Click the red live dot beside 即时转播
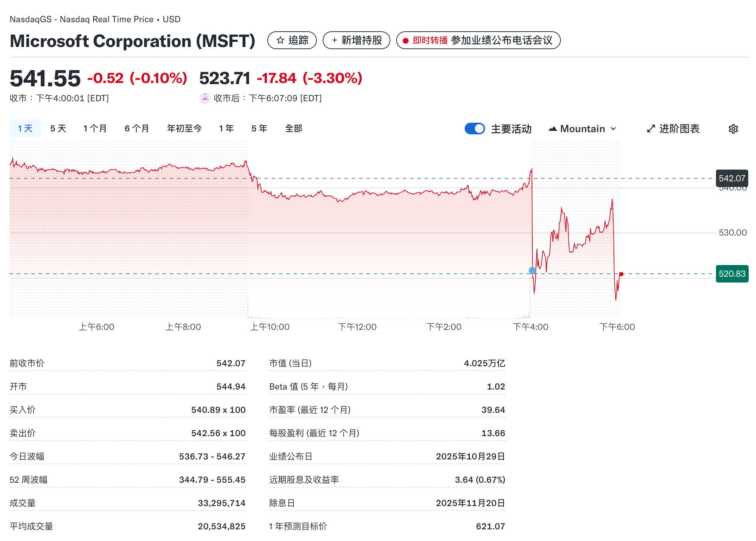This screenshot has height=541, width=756. (405, 41)
